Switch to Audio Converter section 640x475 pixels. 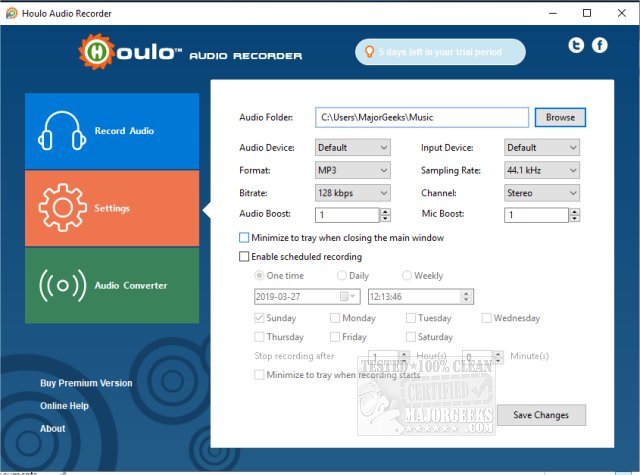pyautogui.click(x=112, y=286)
